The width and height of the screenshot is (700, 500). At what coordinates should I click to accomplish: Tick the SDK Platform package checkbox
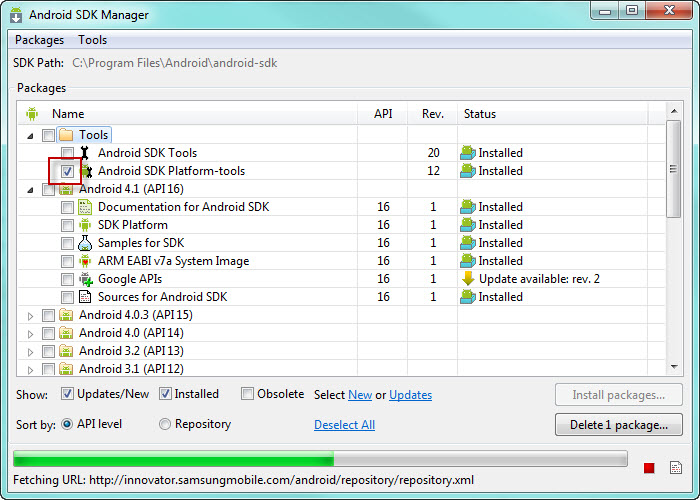pos(67,225)
